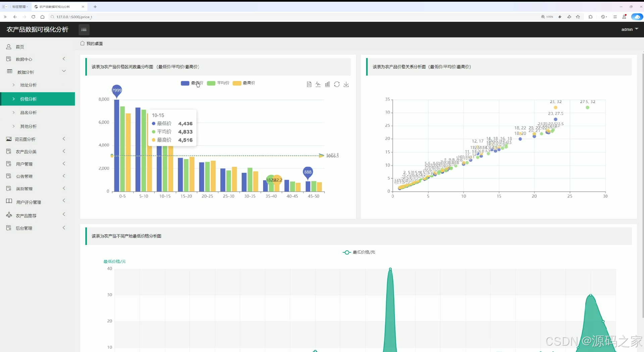Toggle the sidebar collapse hamburger button
Image resolution: width=644 pixels, height=352 pixels.
tap(84, 30)
